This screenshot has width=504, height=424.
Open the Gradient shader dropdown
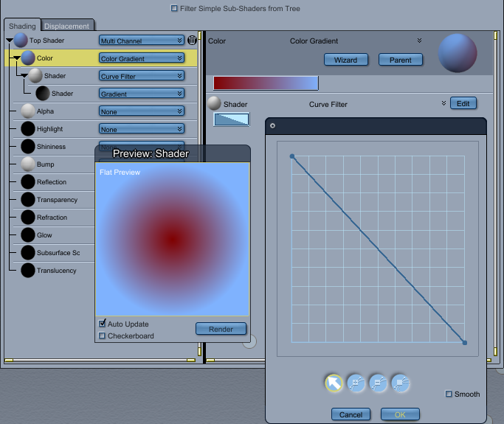pos(142,93)
